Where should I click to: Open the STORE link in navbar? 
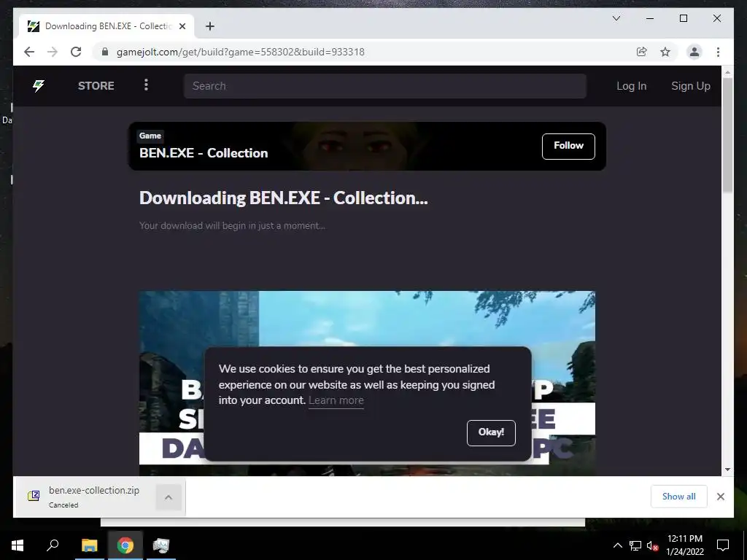[x=96, y=86]
